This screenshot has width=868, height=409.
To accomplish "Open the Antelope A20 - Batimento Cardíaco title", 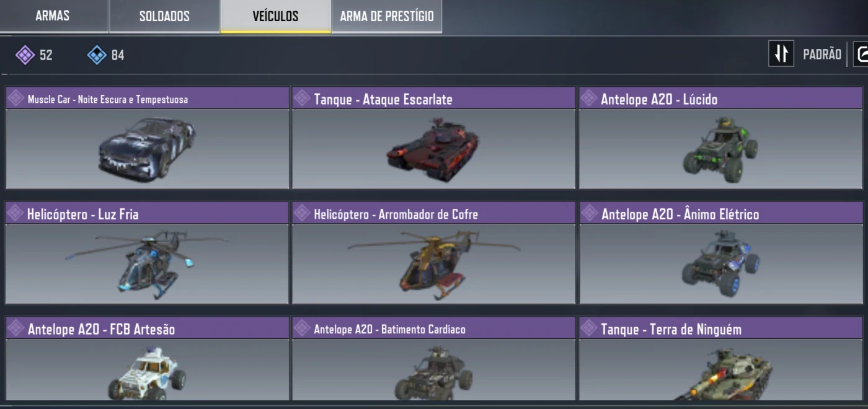I will (389, 329).
